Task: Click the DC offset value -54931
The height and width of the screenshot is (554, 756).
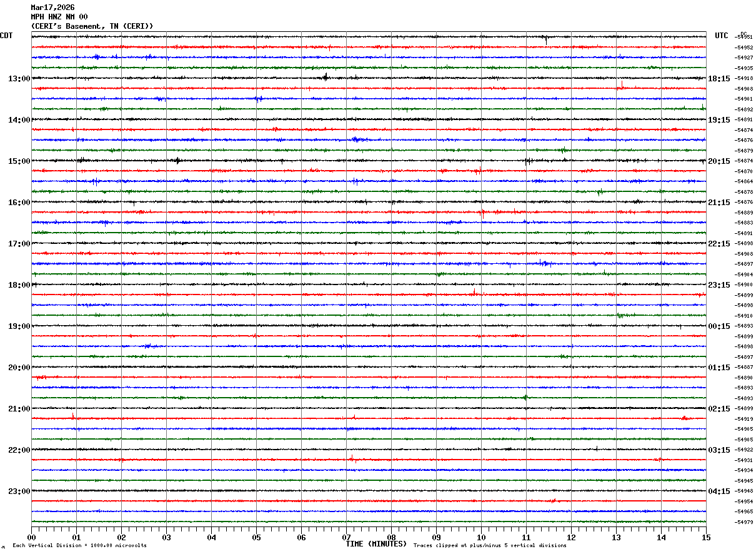Action: (744, 460)
